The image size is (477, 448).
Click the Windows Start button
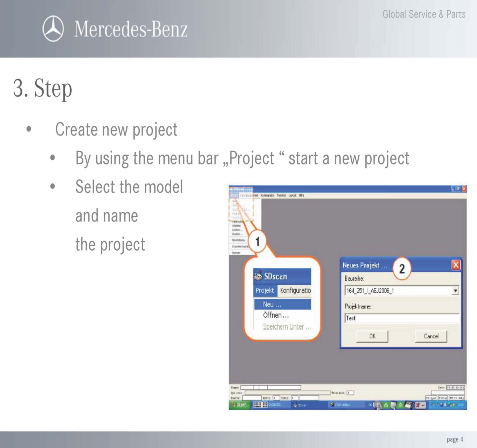pos(239,405)
